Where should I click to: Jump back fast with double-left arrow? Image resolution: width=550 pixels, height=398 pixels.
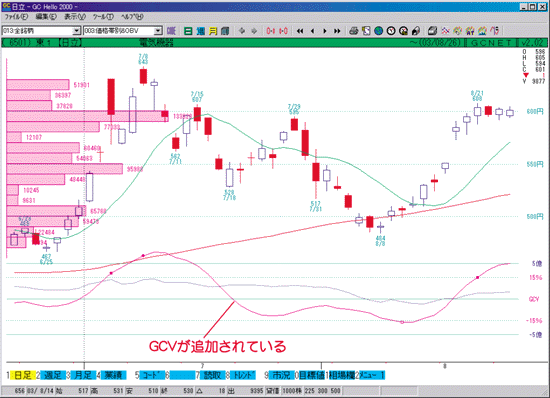(300, 31)
